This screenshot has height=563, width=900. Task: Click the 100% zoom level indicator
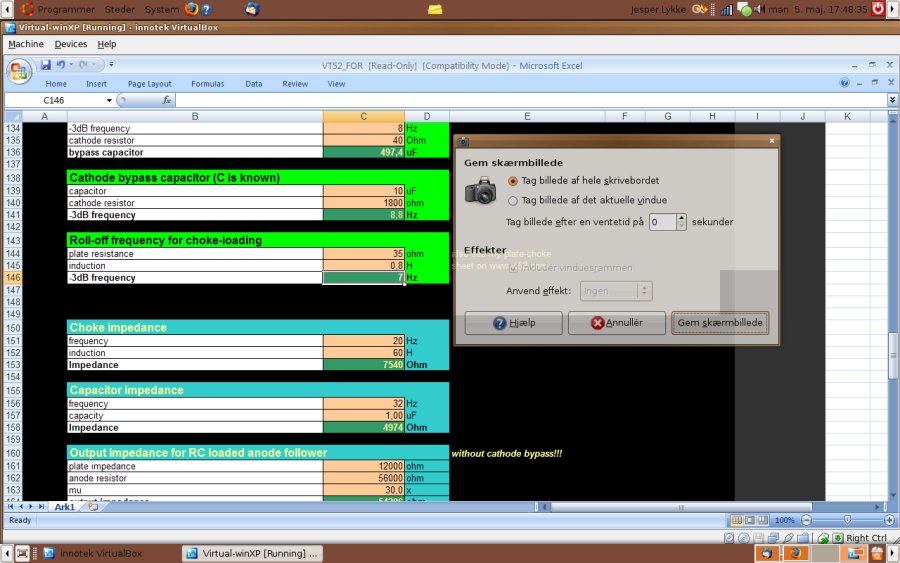point(784,521)
